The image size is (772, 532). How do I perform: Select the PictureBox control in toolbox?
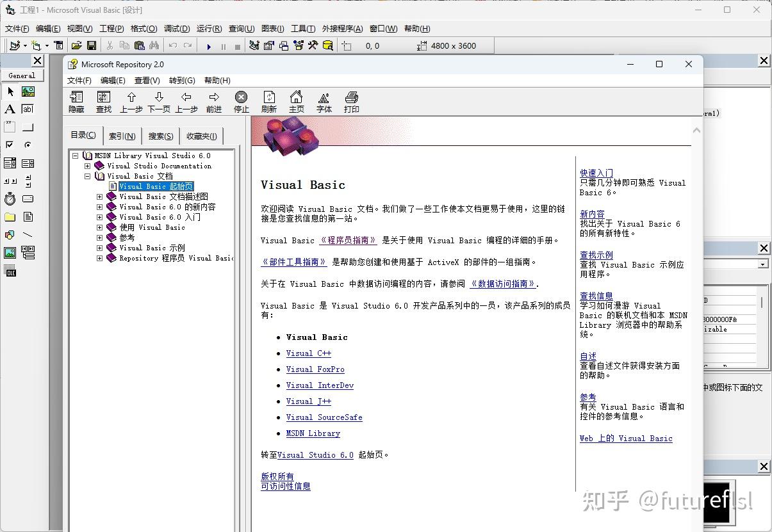(x=28, y=92)
